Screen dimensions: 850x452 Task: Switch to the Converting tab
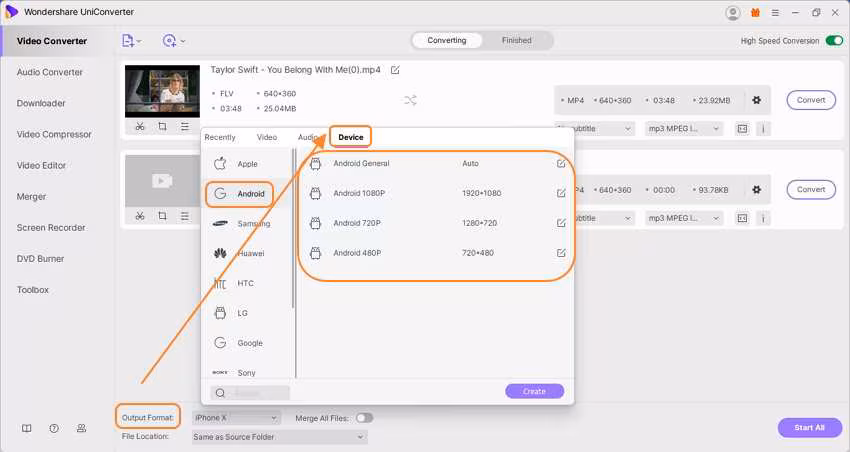[447, 40]
